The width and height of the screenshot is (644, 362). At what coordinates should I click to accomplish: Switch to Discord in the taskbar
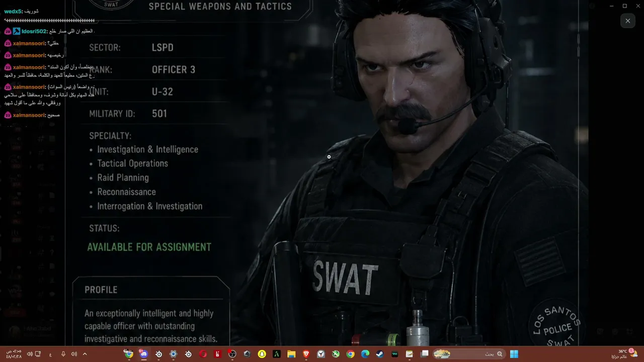[143, 354]
